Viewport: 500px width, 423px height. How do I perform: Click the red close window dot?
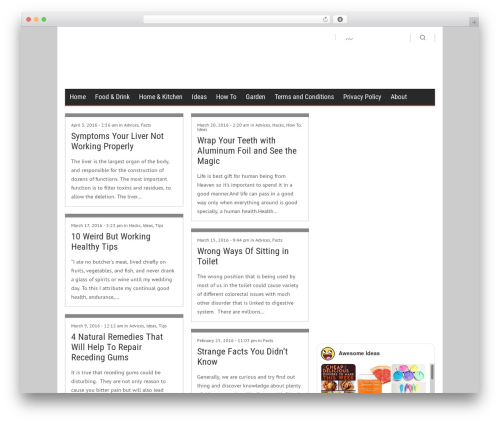tap(29, 20)
